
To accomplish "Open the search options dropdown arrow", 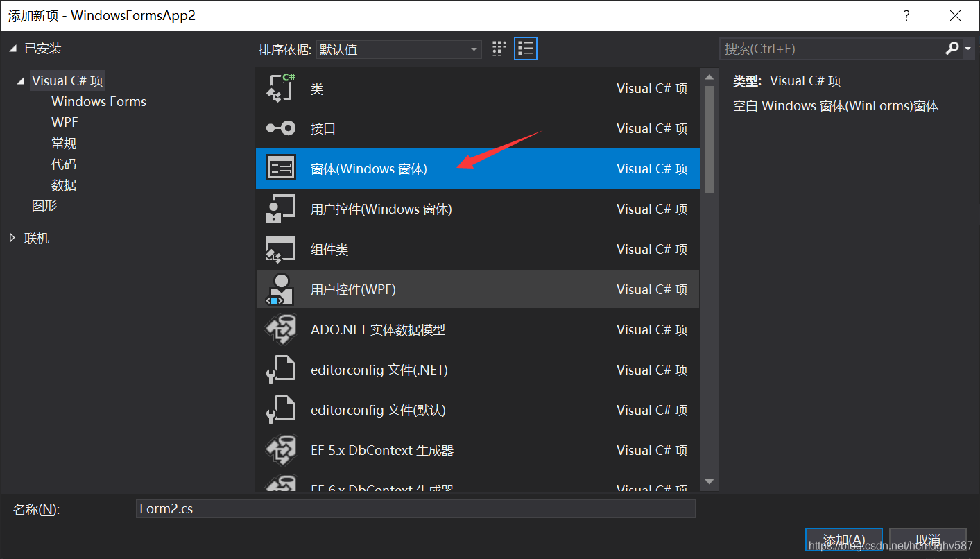I will point(968,49).
